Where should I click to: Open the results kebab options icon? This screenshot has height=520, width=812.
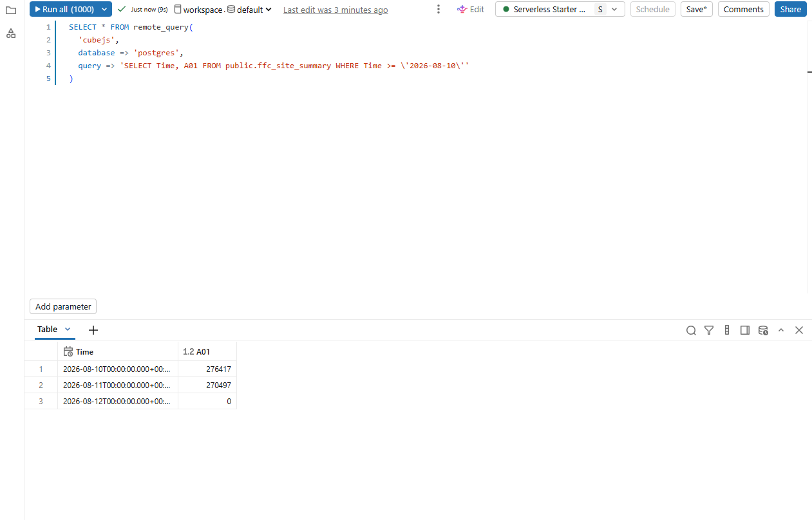pyautogui.click(x=727, y=330)
